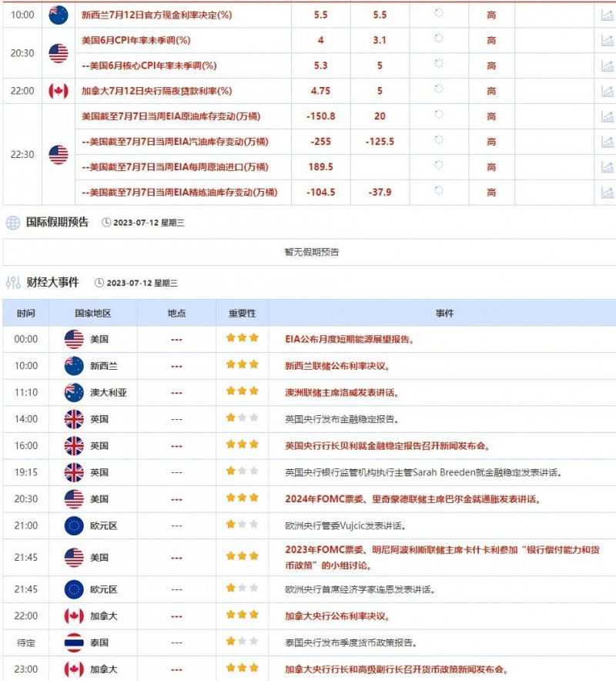Click the 重要性 column header
Screen dimensions: 616x681
[x=242, y=313]
